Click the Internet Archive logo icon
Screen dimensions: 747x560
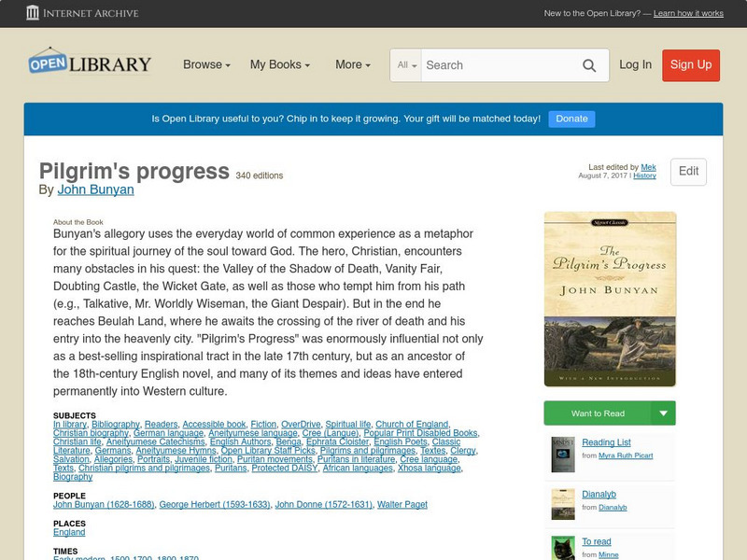pos(33,13)
